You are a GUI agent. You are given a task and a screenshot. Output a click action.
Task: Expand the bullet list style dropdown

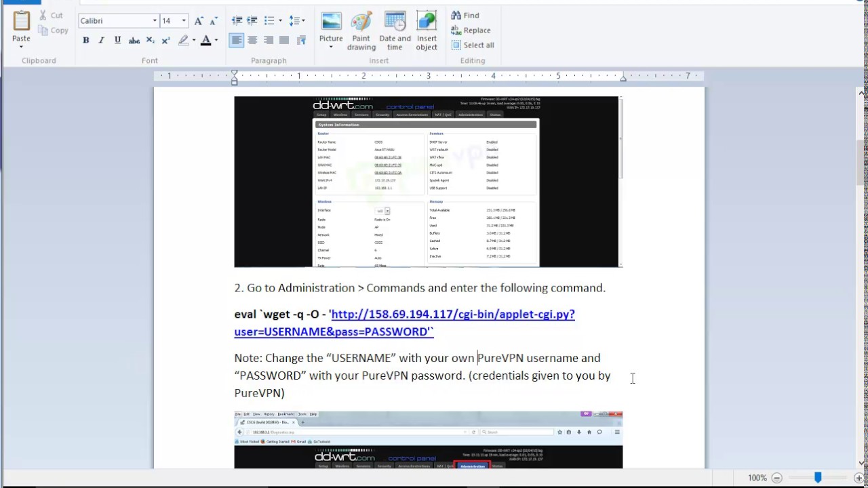280,21
